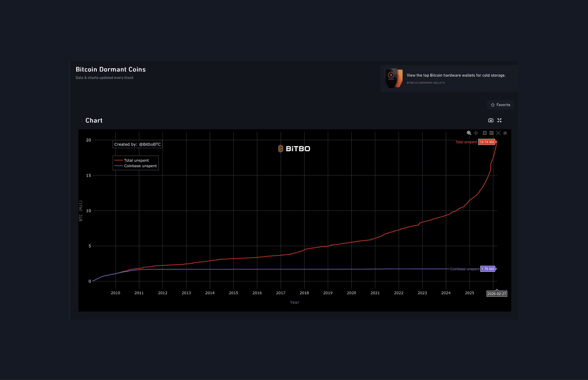The width and height of the screenshot is (588, 380).
Task: Click the 2026-02-27 date marker
Action: coord(496,294)
